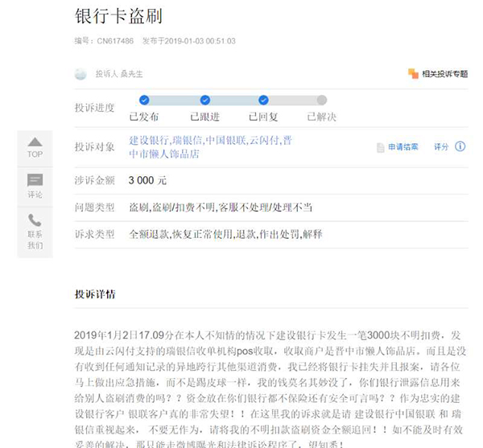
Task: Click the problem type text 盗刷/扣费不明
Action: [184, 208]
